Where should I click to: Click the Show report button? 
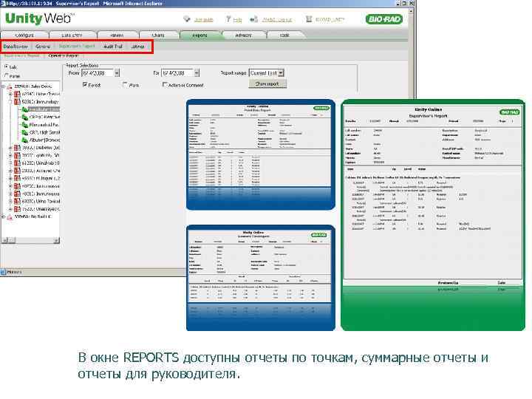coord(267,83)
